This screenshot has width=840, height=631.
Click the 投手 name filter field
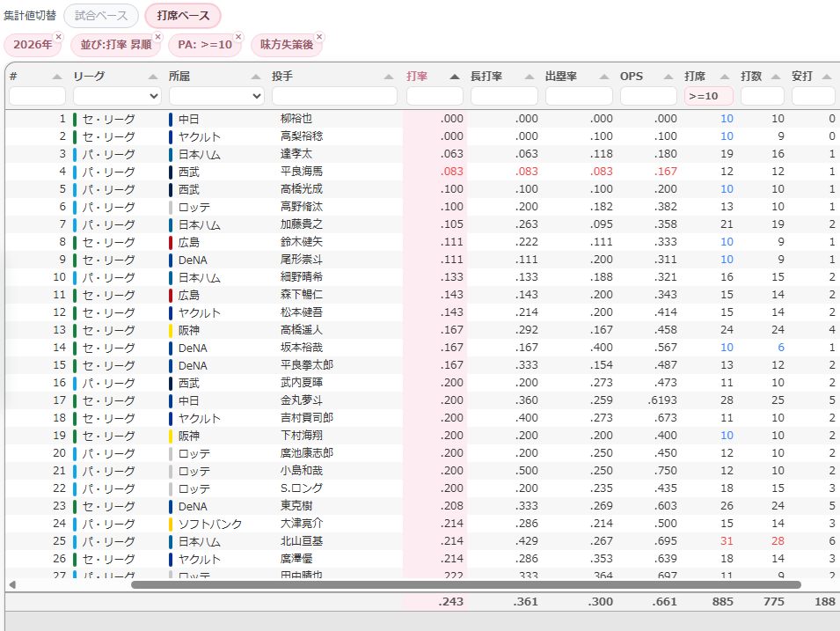(335, 96)
